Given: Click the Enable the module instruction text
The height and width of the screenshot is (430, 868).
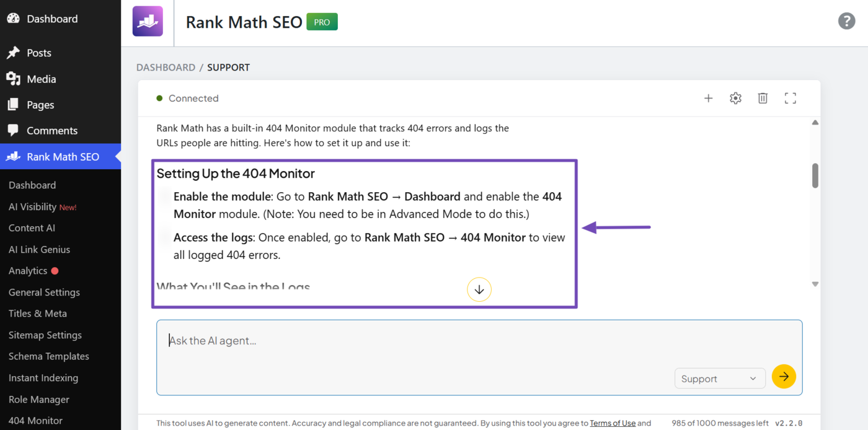Looking at the screenshot, I should (368, 205).
